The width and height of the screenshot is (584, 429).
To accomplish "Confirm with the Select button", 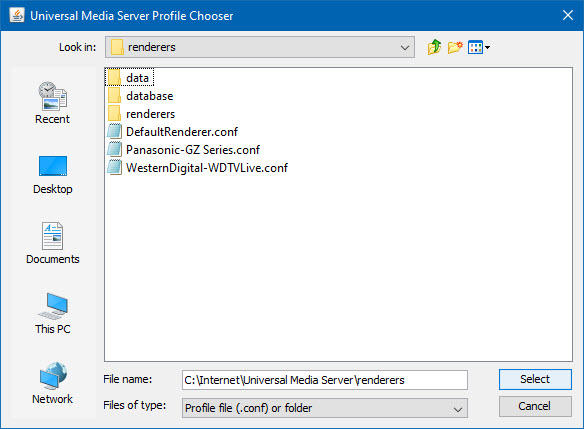I will 535,379.
